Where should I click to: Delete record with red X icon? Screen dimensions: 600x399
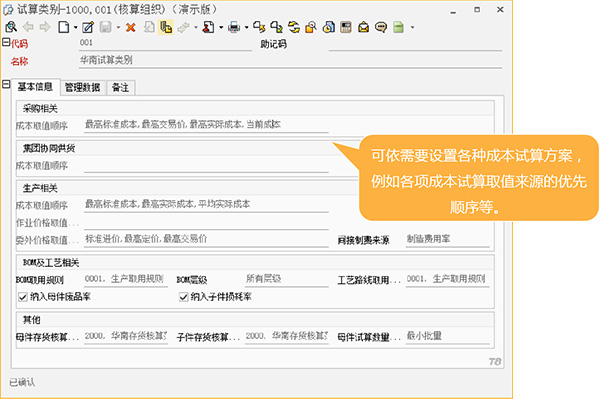coord(131,28)
